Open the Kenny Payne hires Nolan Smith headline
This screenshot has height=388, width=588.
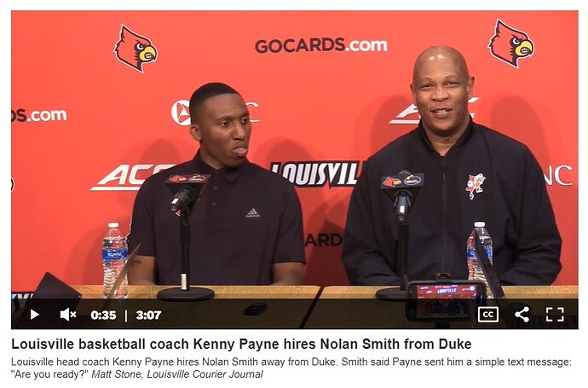[x=241, y=344]
